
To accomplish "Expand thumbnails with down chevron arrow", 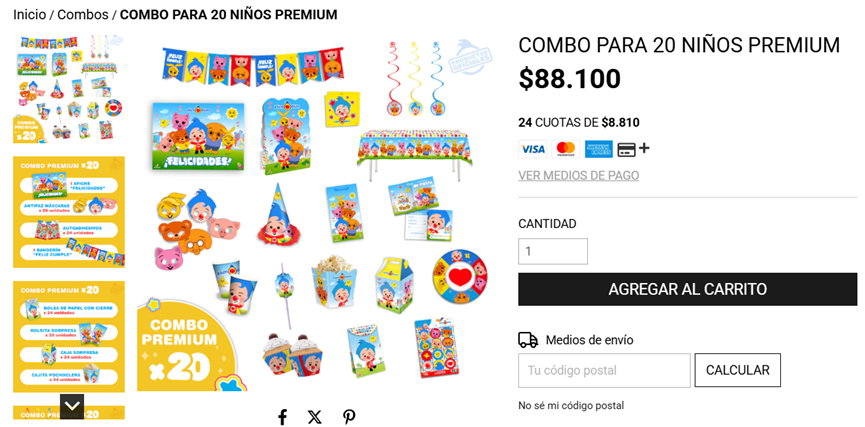I will pos(72,407).
